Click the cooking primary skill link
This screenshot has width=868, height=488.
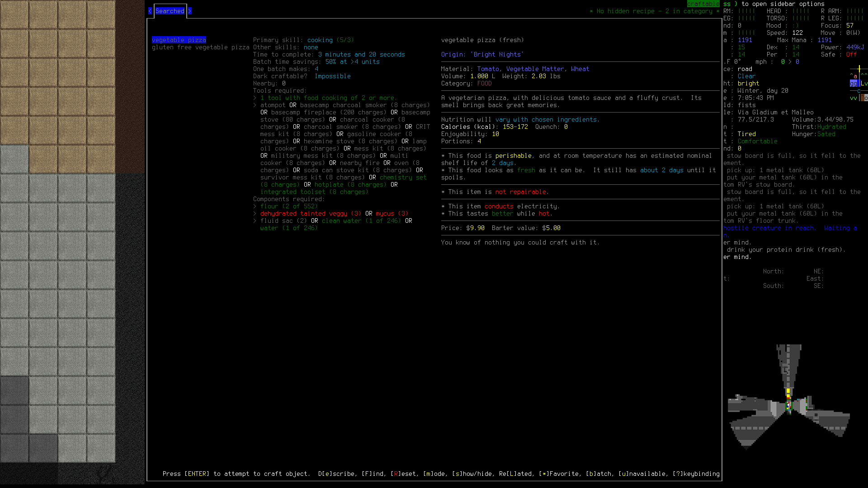click(x=320, y=40)
